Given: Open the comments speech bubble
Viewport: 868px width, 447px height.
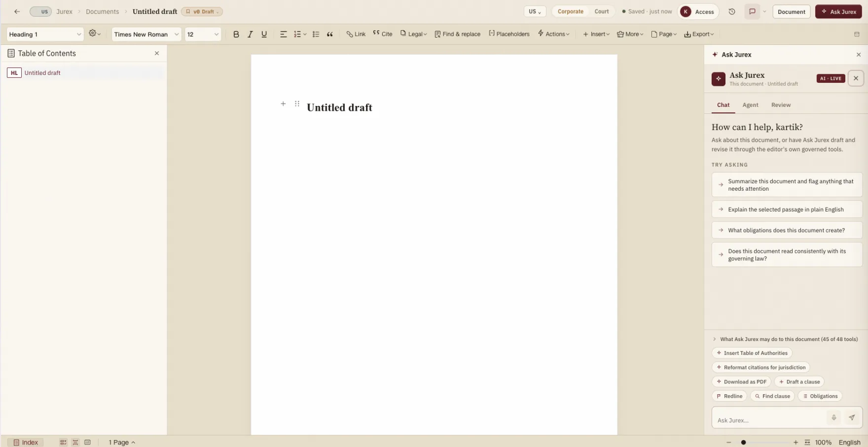Looking at the screenshot, I should (752, 11).
